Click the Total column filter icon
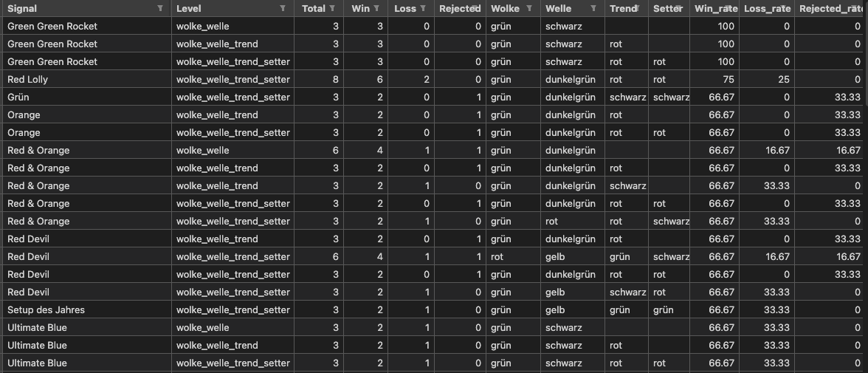This screenshot has height=373, width=868. point(332,8)
